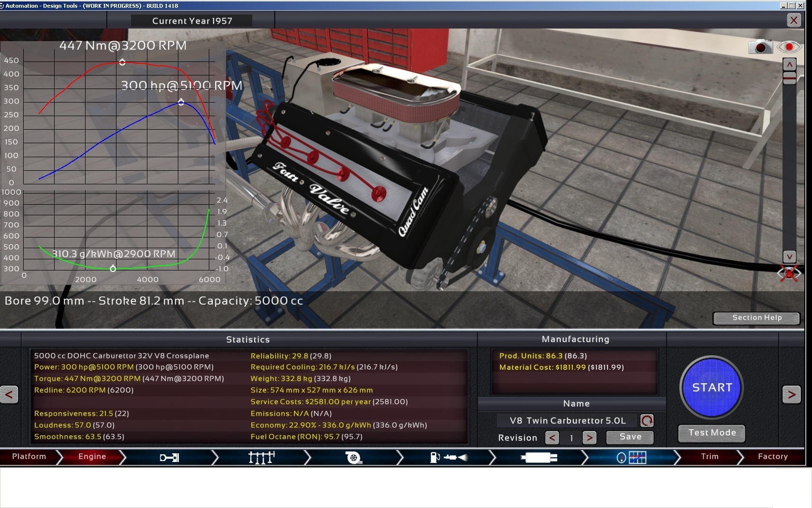This screenshot has height=508, width=812.
Task: Open Section Help
Action: click(x=756, y=318)
